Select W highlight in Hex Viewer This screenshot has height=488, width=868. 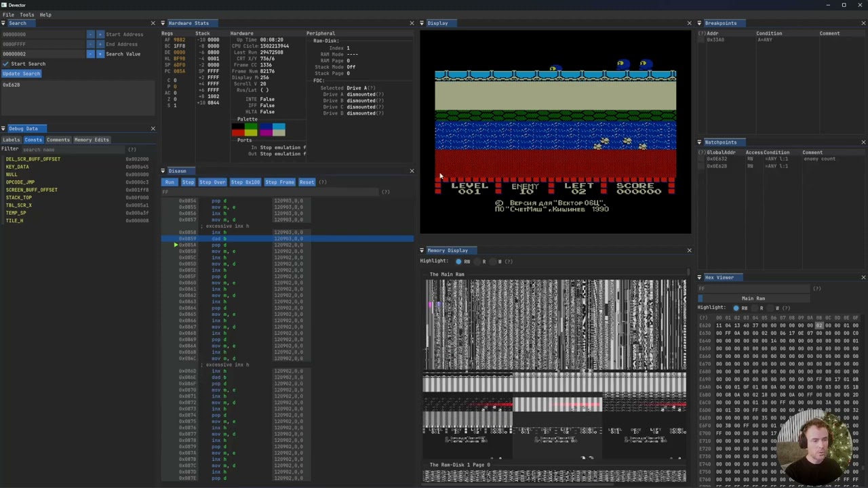[x=770, y=308]
